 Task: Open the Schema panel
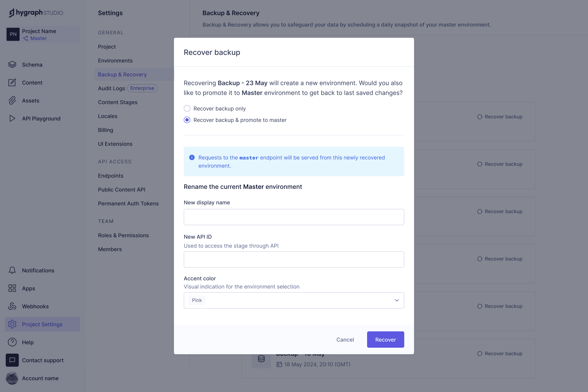pos(32,65)
